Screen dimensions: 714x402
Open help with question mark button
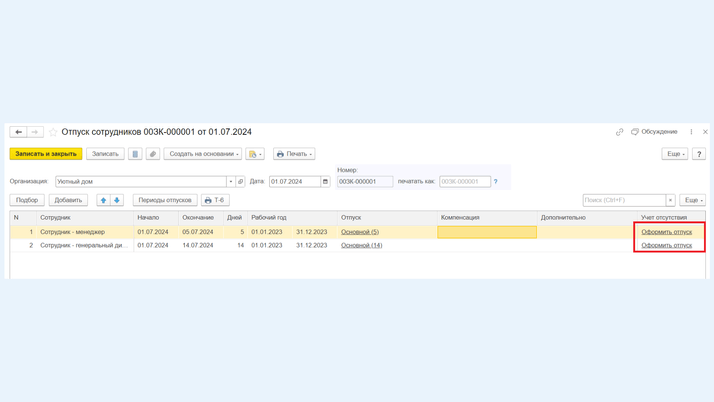(x=699, y=154)
